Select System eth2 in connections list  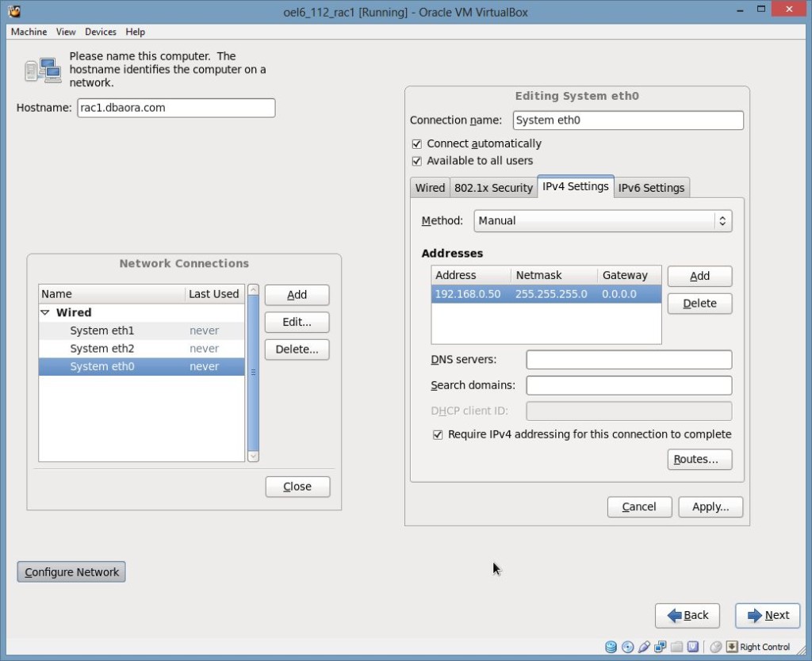click(141, 349)
